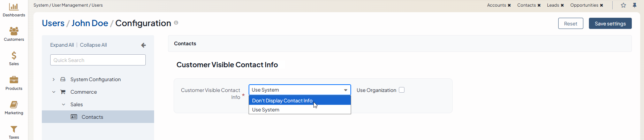The width and height of the screenshot is (644, 140).
Task: Collapse sidebar with the left arrow icon
Action: (x=143, y=45)
